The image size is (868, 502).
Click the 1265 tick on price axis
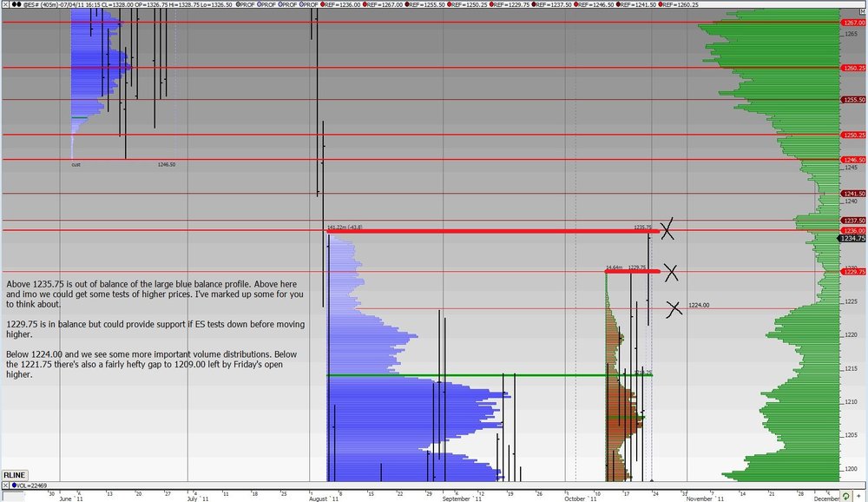(x=851, y=34)
